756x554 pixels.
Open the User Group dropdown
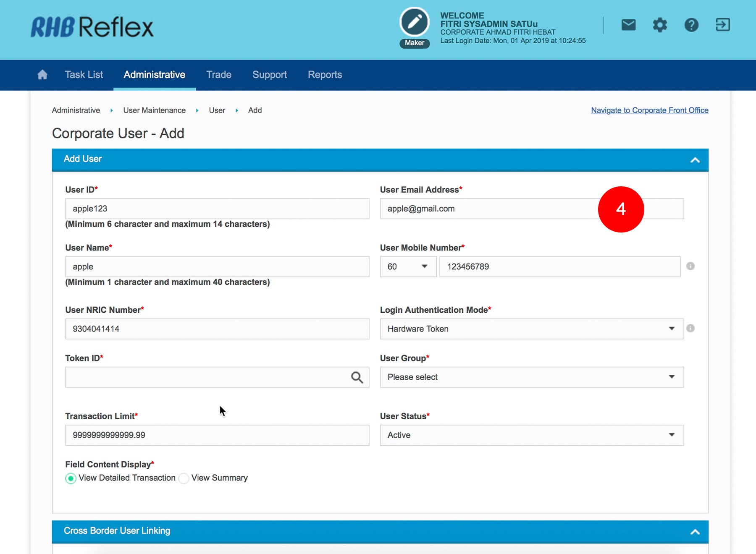point(532,377)
